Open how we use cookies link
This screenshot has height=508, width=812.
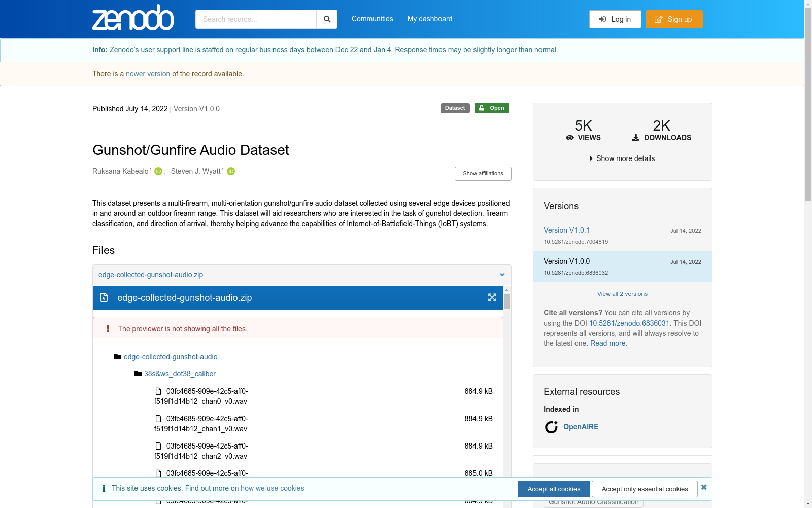coord(273,488)
